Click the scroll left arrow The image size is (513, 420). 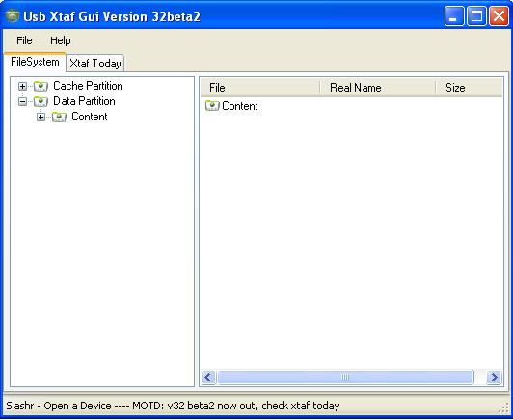point(208,378)
